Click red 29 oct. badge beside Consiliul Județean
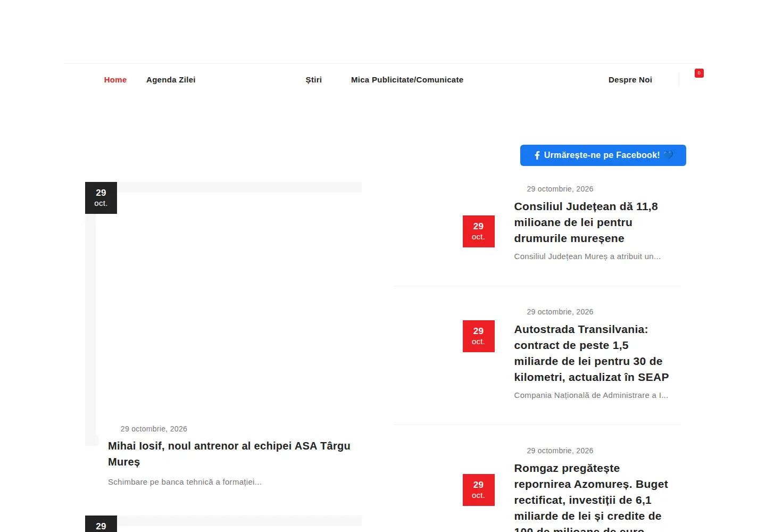The width and height of the screenshot is (766, 532). click(x=479, y=231)
